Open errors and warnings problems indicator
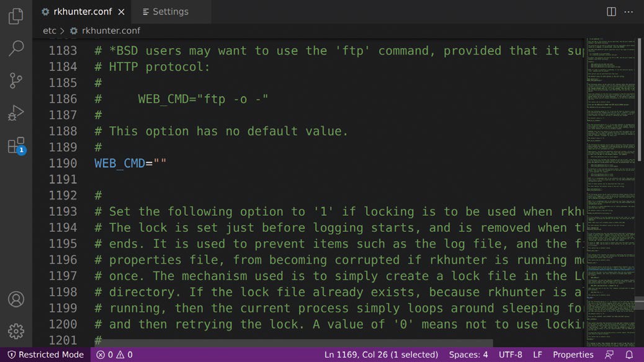Image resolution: width=644 pixels, height=362 pixels. click(114, 355)
